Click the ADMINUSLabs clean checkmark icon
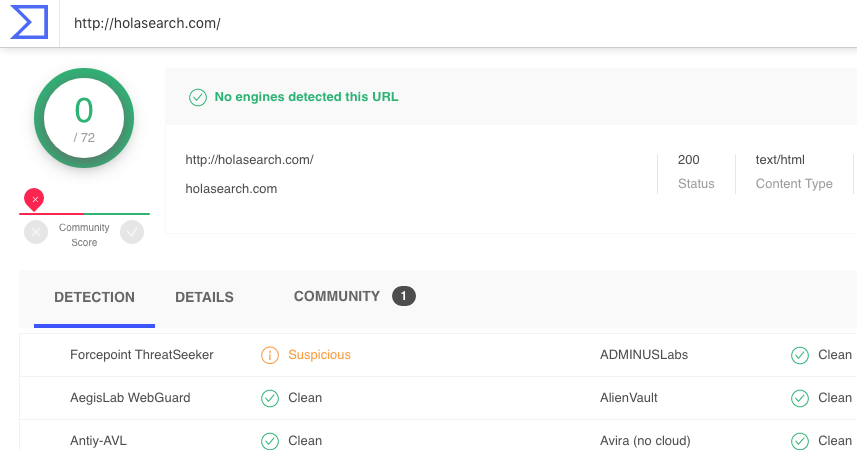Image resolution: width=857 pixels, height=450 pixels. coord(800,355)
